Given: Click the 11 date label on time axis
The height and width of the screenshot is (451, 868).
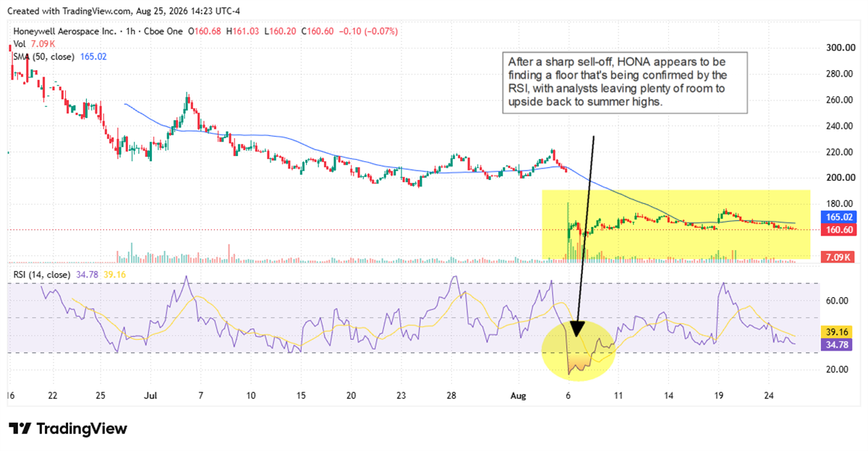Looking at the screenshot, I should tap(618, 396).
